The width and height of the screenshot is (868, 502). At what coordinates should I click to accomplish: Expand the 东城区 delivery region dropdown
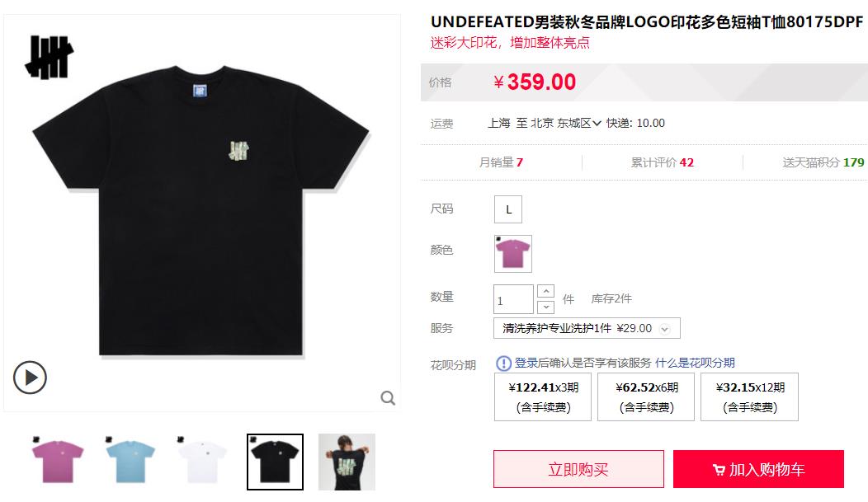tap(578, 124)
